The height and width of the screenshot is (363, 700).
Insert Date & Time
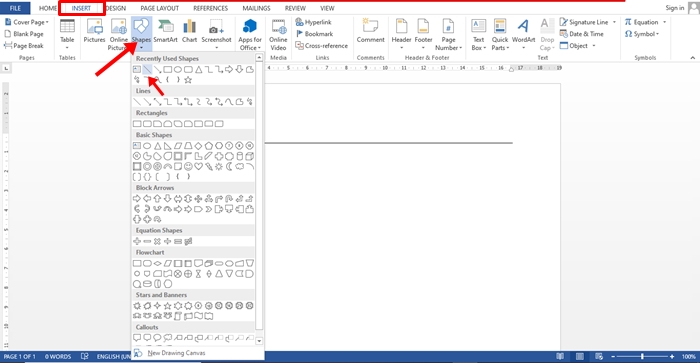point(582,34)
